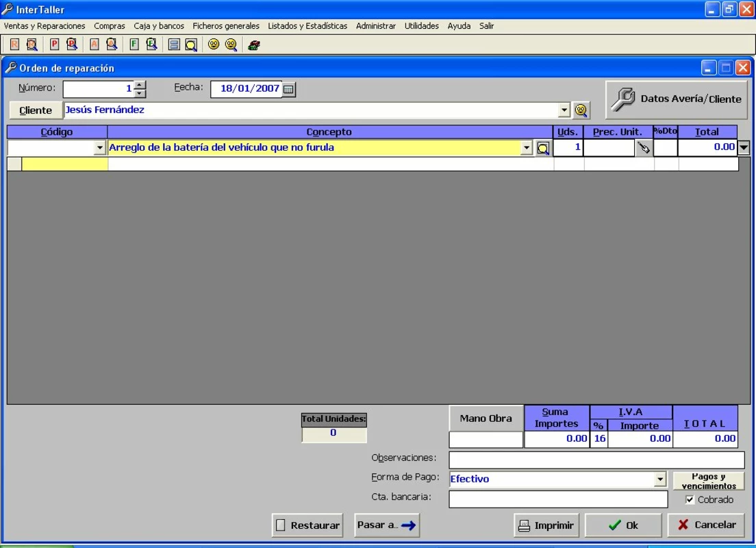Click the Observaciones text field
Viewport: 756px width, 548px height.
(596, 460)
